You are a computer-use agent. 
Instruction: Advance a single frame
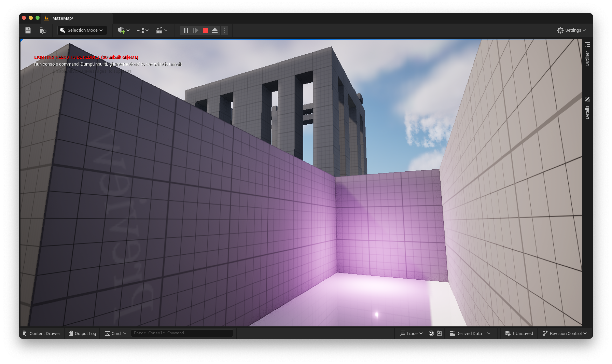[196, 30]
